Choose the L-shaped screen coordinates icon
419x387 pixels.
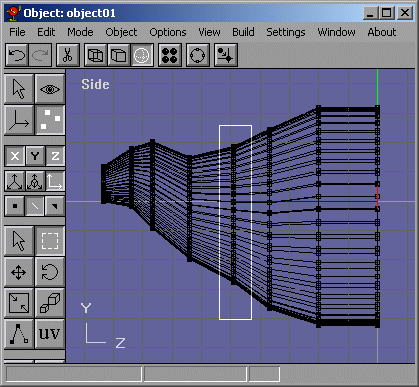click(55, 181)
